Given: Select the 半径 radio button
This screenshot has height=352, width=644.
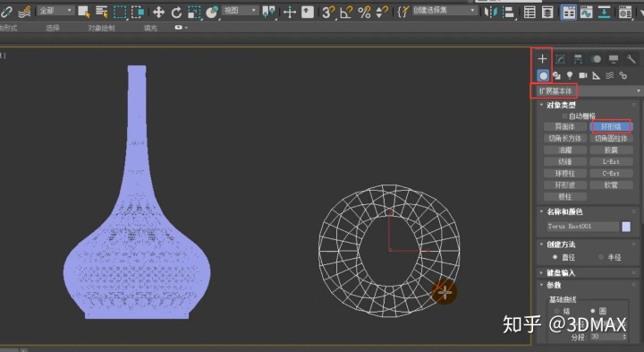Looking at the screenshot, I should click(601, 257).
